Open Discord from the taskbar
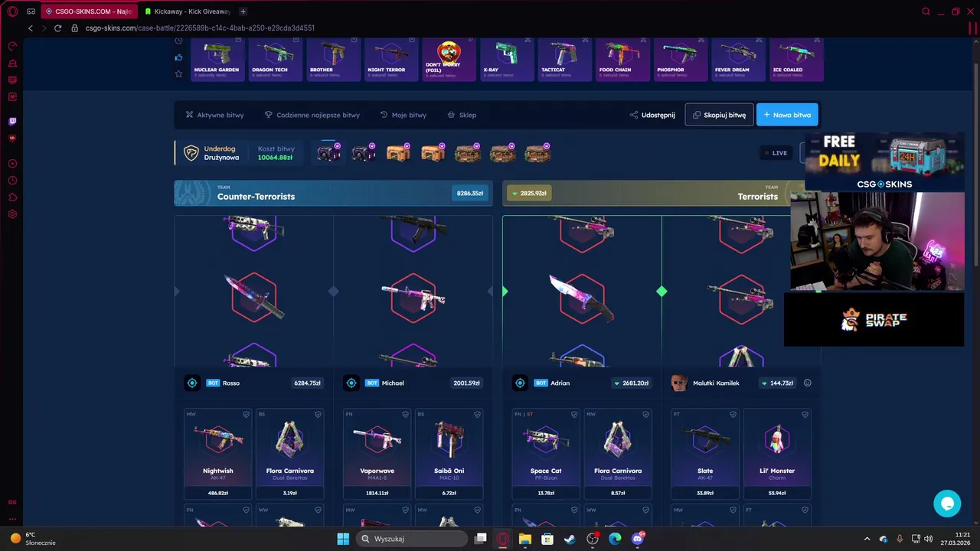 point(638,539)
